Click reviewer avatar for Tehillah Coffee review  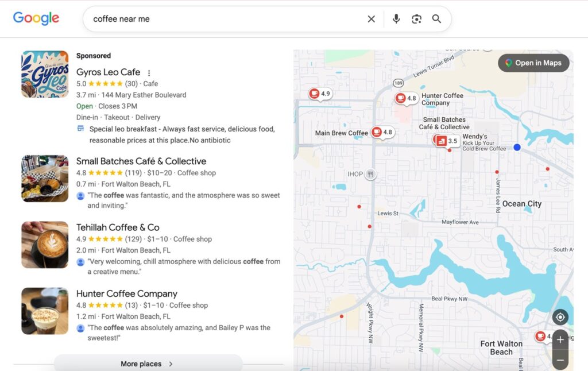80,262
